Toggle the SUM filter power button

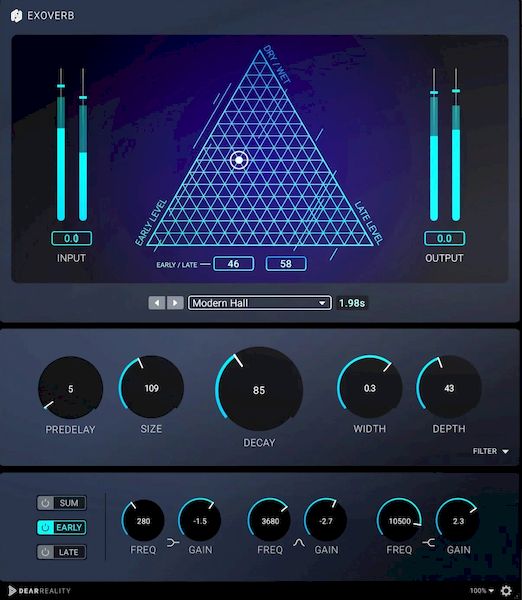[45, 503]
